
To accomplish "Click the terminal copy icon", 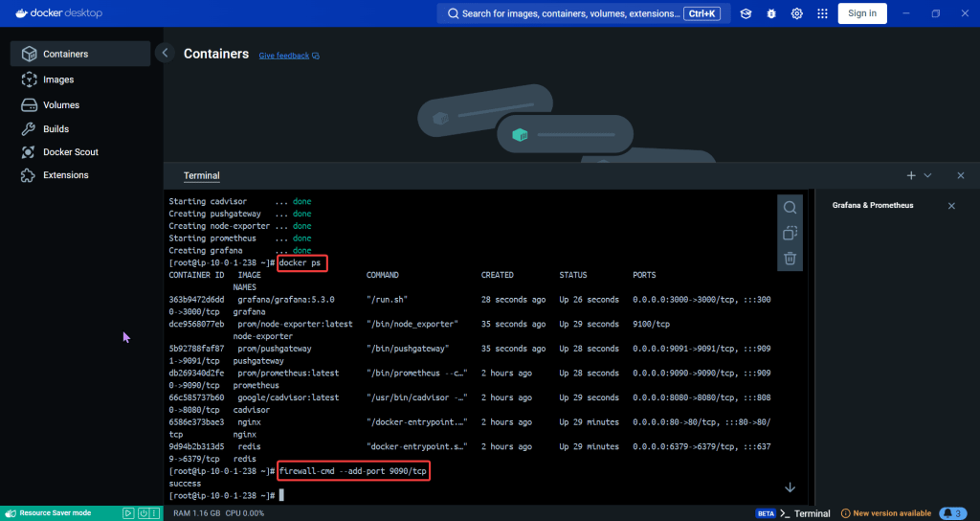I will (790, 233).
